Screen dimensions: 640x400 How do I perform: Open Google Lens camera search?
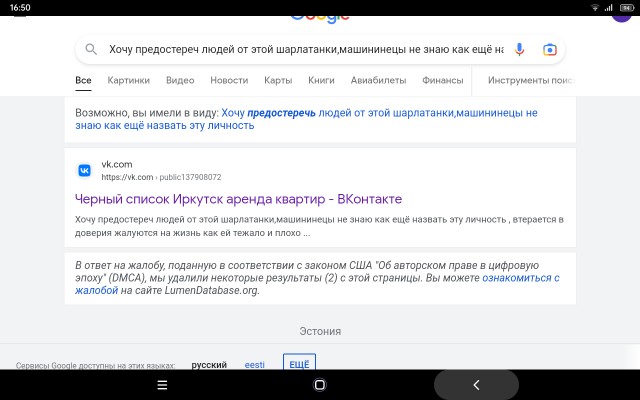tap(550, 50)
